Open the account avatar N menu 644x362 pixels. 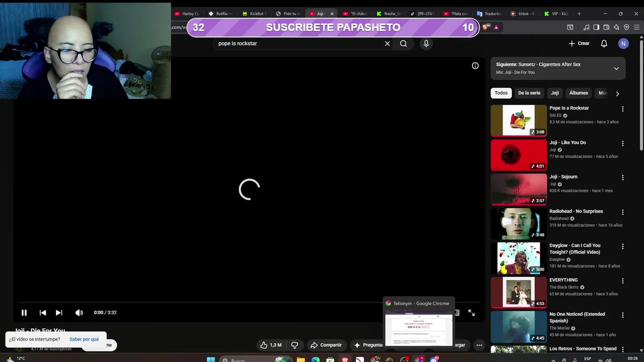623,44
